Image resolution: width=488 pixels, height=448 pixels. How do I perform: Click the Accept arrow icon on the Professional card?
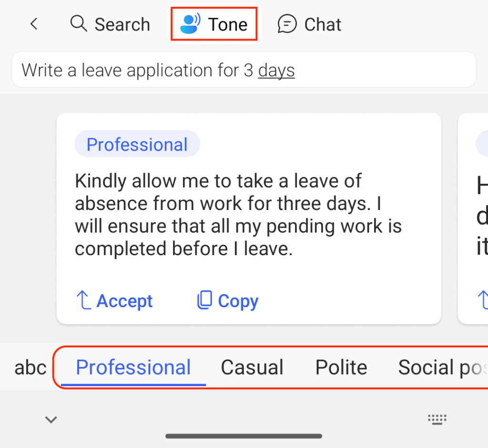coord(83,300)
